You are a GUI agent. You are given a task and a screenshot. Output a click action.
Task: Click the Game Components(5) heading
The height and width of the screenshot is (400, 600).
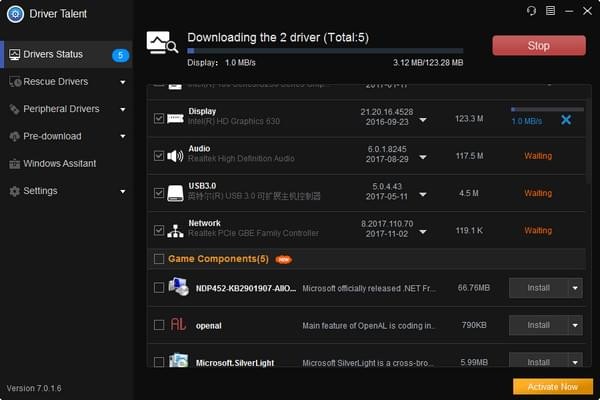click(218, 259)
